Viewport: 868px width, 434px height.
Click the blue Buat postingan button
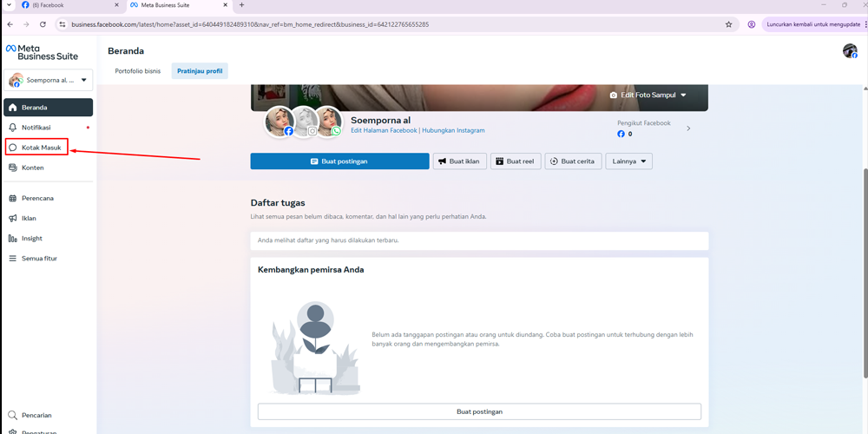pyautogui.click(x=339, y=161)
